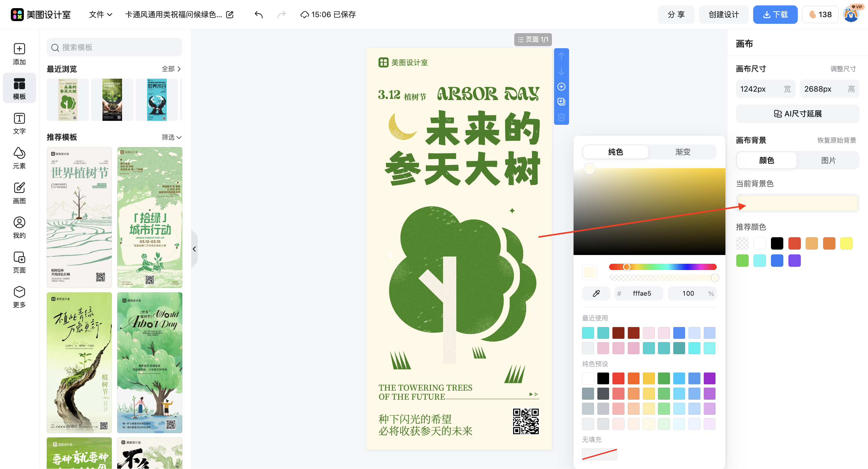Switch to the 纯色 solid color tab
The width and height of the screenshot is (868, 469).
[x=615, y=152]
